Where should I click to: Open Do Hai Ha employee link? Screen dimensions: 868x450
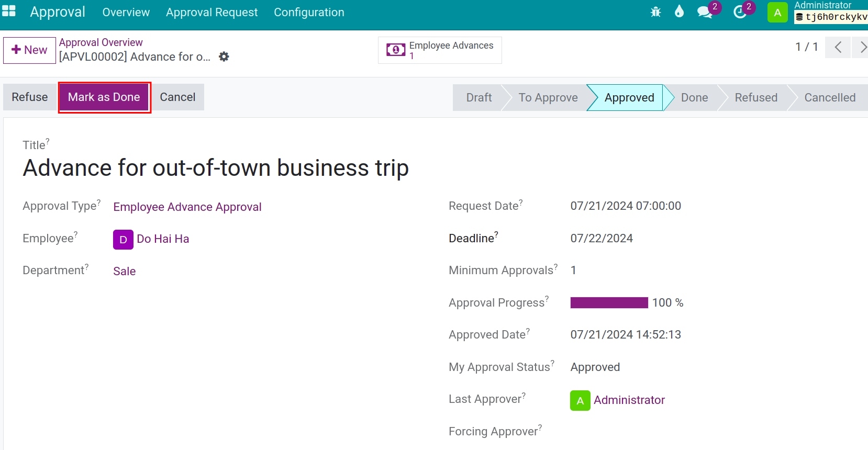click(163, 239)
